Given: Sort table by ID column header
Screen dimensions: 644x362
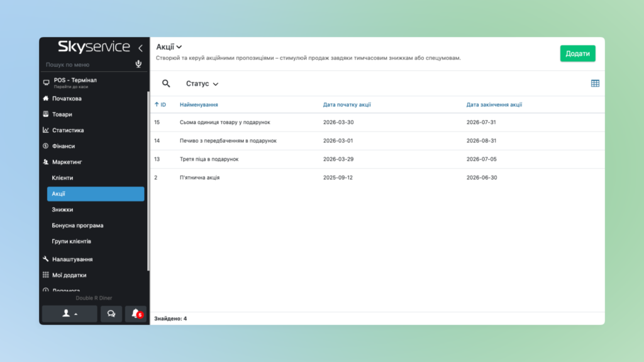Looking at the screenshot, I should 160,105.
